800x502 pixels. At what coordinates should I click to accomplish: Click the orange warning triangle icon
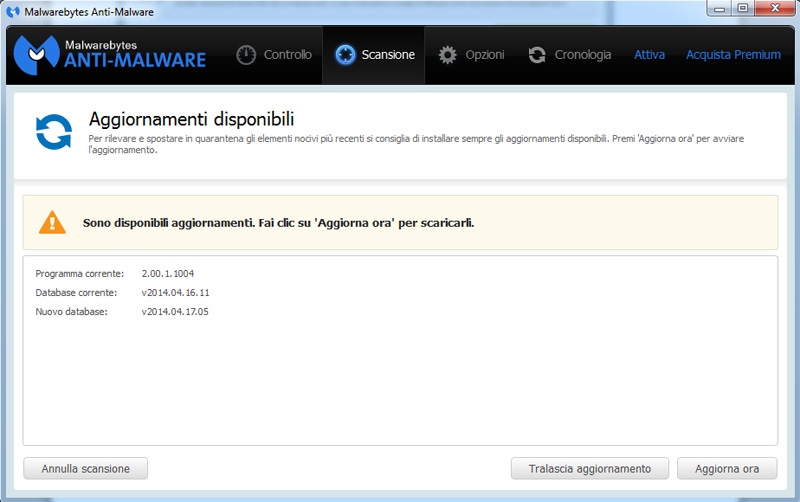click(x=52, y=222)
